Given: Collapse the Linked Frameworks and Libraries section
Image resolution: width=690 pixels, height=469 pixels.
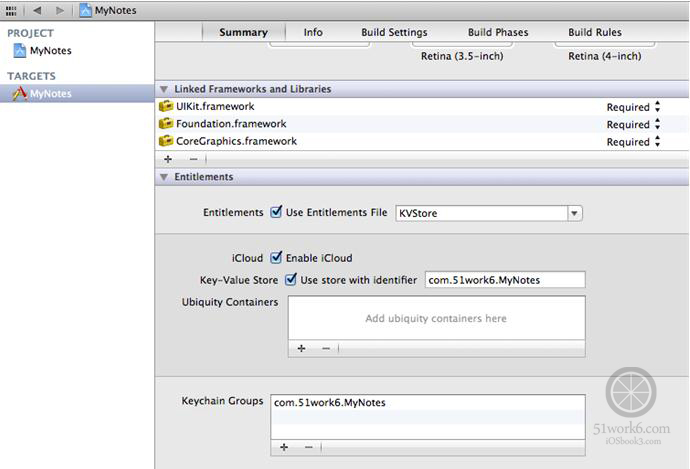Looking at the screenshot, I should point(164,89).
